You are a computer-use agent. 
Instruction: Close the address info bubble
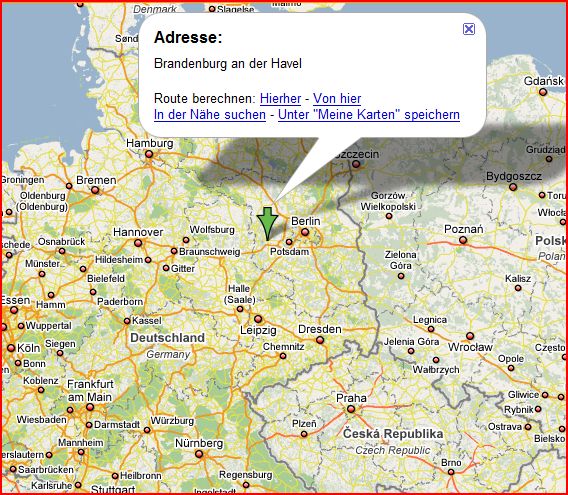pyautogui.click(x=469, y=29)
